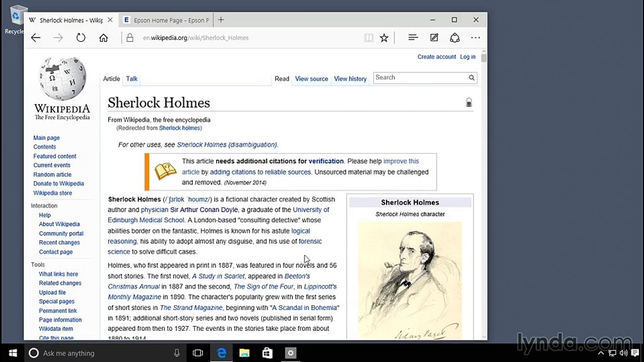
Task: Select the Article tab
Action: point(111,79)
